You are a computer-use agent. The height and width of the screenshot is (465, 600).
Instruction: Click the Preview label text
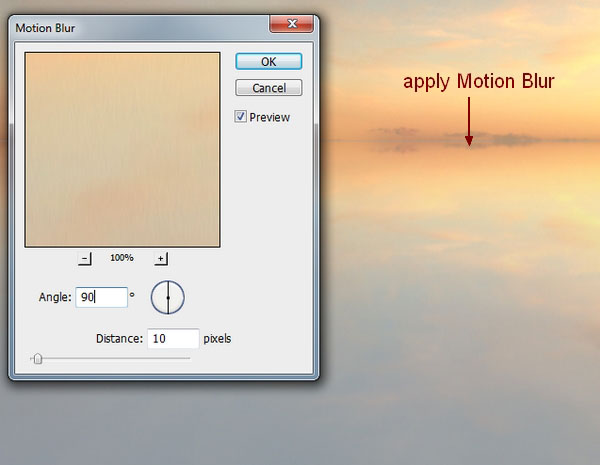point(269,117)
